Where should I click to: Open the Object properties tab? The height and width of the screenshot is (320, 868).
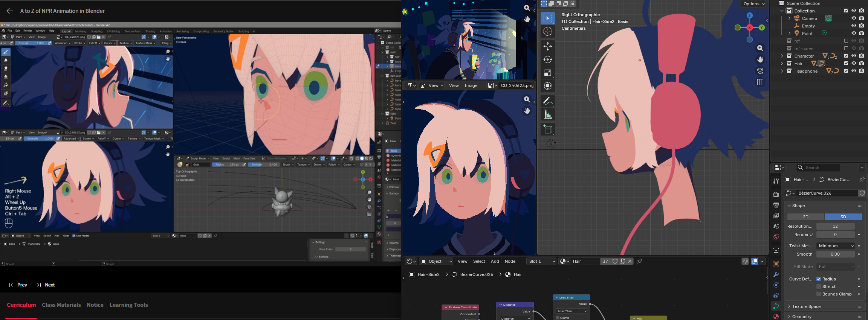(x=776, y=264)
